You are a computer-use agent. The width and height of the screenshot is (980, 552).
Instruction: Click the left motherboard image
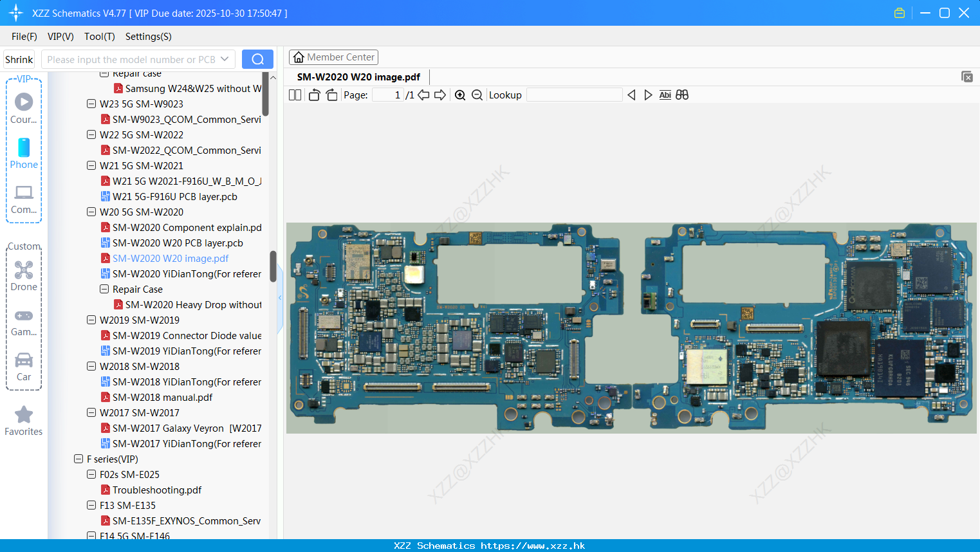(459, 327)
